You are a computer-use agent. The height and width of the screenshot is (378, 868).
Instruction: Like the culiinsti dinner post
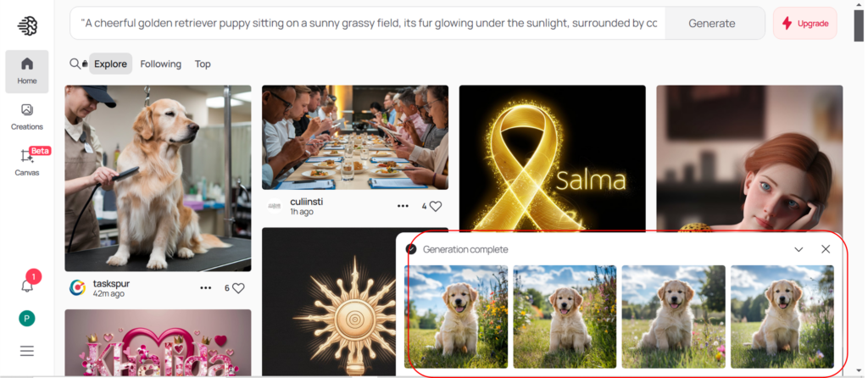click(x=436, y=206)
